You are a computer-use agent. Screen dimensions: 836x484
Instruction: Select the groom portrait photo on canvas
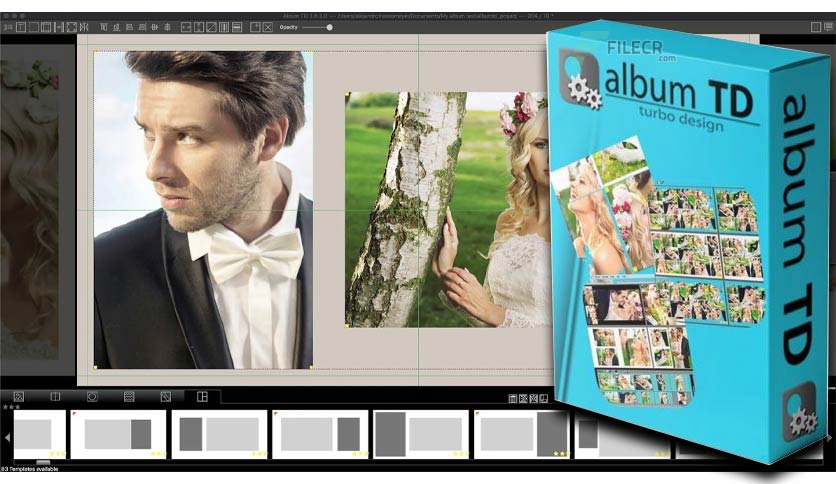[203, 209]
